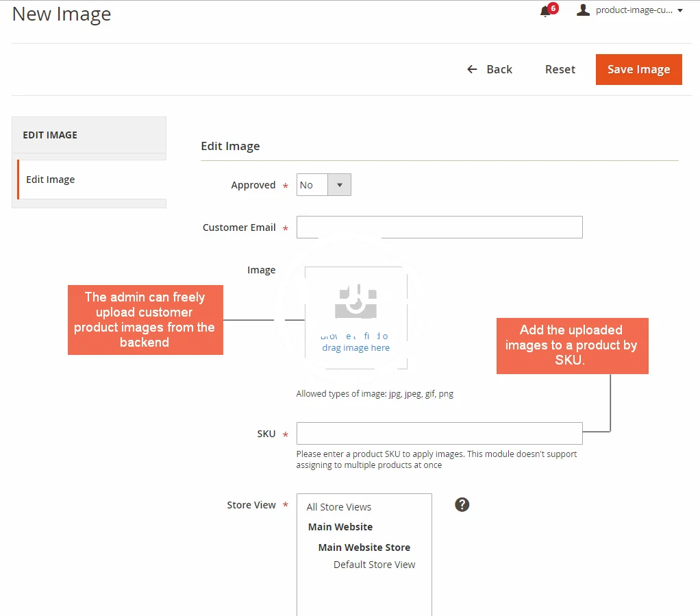Expand the product-image-cu... account menu arrow
Screen dimensions: 700x616
(x=680, y=10)
